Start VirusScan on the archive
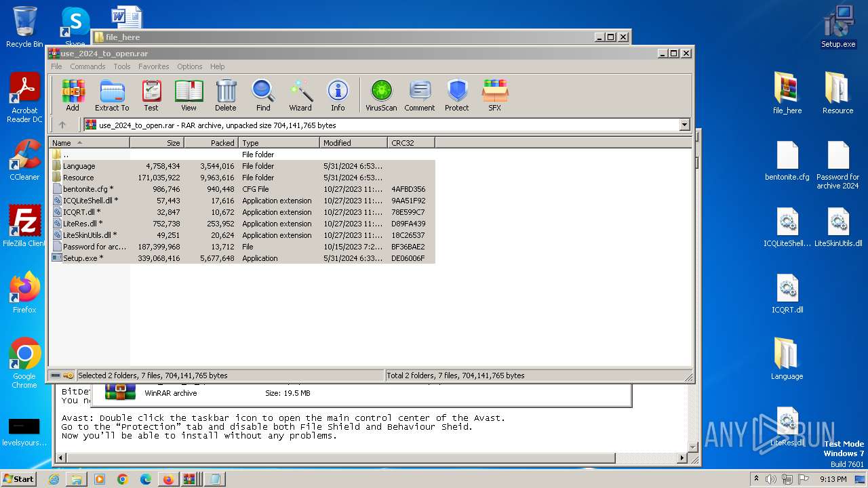Screen dimensions: 868x488 coord(381,95)
